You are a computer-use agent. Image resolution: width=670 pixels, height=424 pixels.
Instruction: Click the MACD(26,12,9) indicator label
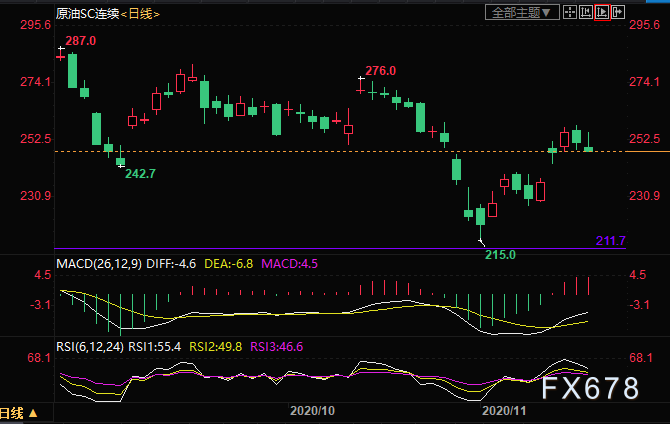99,264
